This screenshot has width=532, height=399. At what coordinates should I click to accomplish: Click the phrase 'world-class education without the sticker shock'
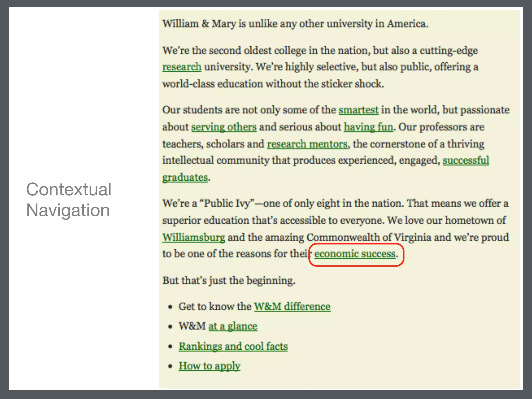pyautogui.click(x=271, y=84)
